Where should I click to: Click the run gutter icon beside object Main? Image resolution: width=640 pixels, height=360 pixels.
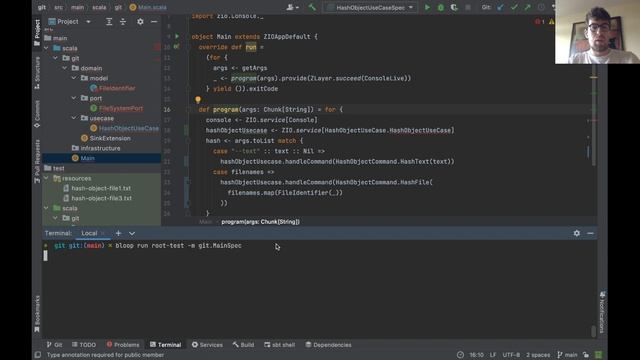click(x=177, y=36)
